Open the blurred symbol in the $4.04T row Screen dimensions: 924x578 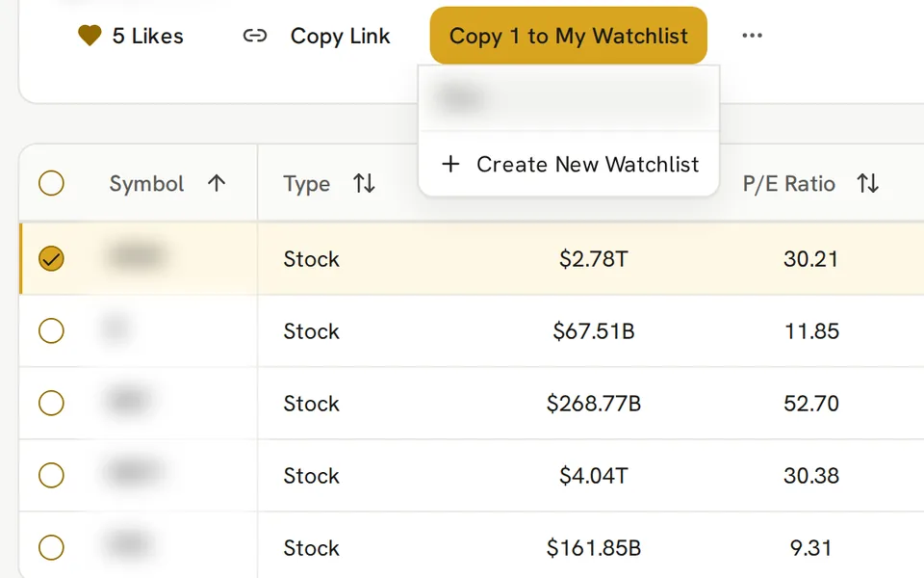pyautogui.click(x=135, y=472)
